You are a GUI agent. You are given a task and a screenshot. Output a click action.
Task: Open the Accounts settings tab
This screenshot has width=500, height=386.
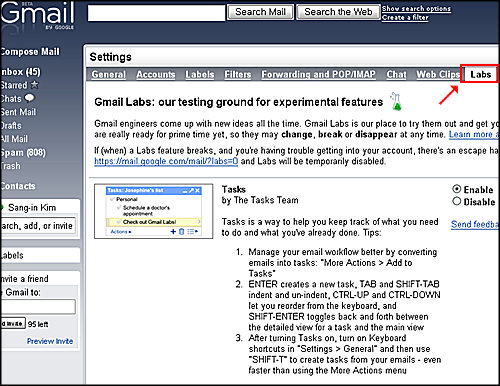pos(156,74)
